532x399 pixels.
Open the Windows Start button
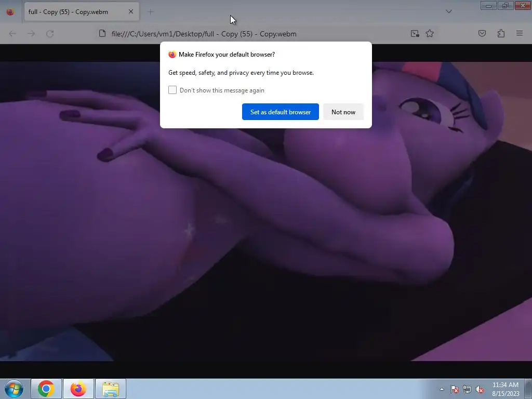pyautogui.click(x=14, y=389)
